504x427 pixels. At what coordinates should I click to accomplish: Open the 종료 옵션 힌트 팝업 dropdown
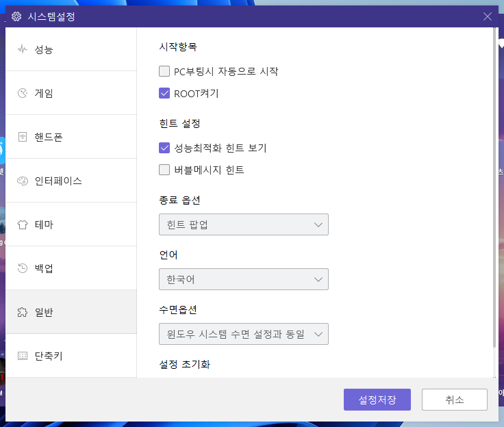[244, 224]
